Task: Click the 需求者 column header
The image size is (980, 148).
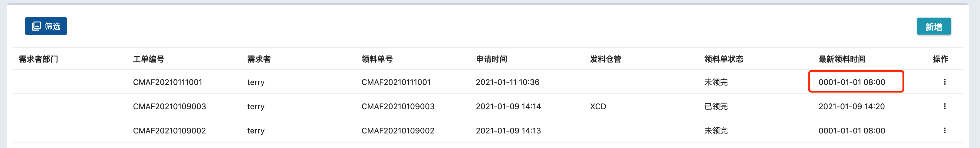Action: (x=259, y=59)
